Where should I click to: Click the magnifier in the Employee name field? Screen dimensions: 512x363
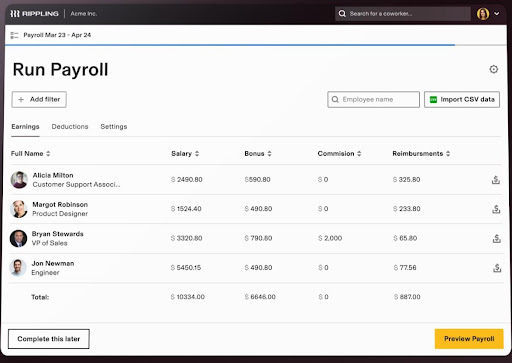[x=335, y=99]
